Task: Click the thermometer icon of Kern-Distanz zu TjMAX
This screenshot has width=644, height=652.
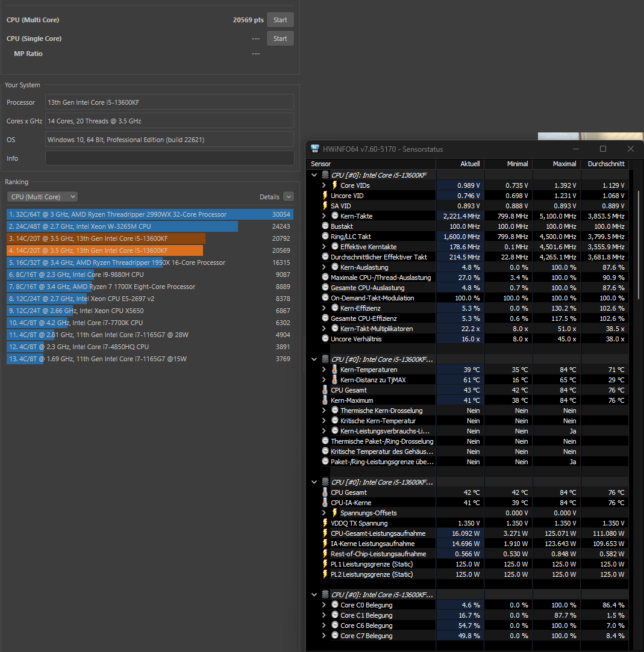Action: pyautogui.click(x=334, y=380)
